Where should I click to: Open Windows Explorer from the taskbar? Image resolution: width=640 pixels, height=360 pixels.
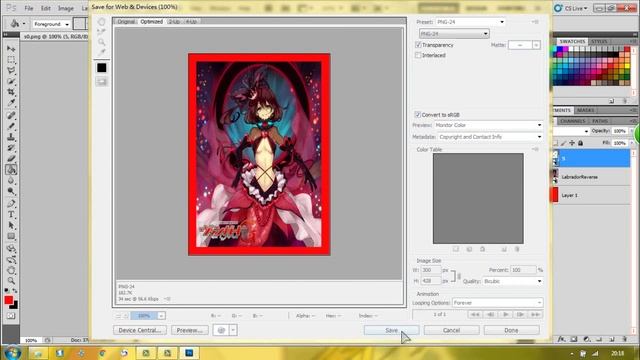coord(38,353)
